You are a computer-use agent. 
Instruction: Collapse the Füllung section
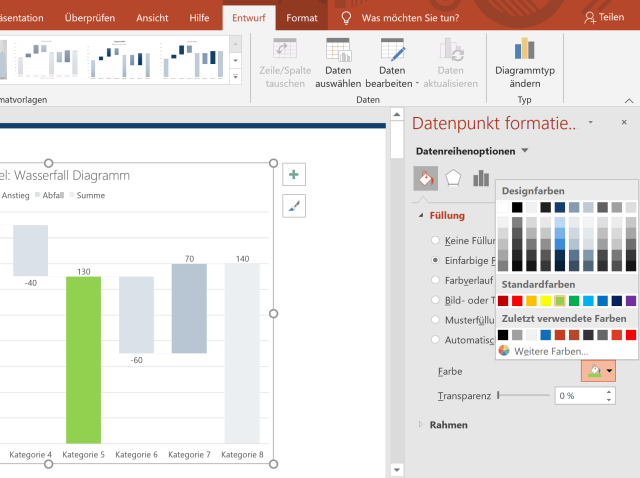coord(421,215)
